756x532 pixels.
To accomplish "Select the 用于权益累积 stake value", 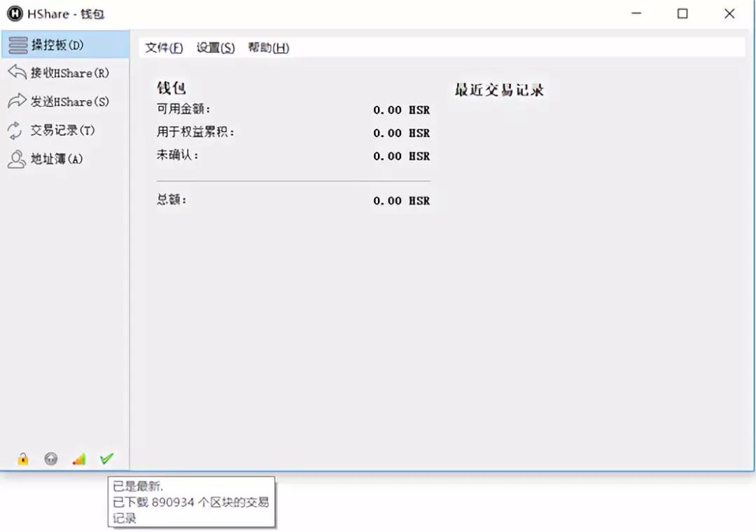I will [401, 133].
